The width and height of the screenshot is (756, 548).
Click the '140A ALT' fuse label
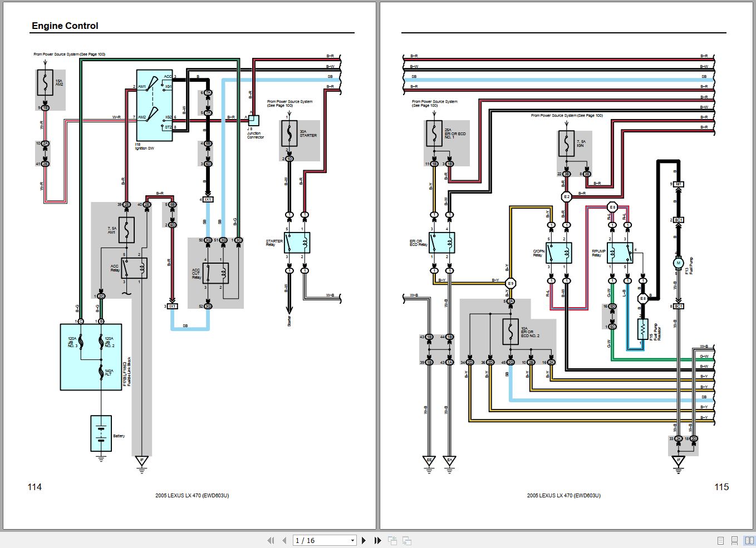click(x=109, y=372)
